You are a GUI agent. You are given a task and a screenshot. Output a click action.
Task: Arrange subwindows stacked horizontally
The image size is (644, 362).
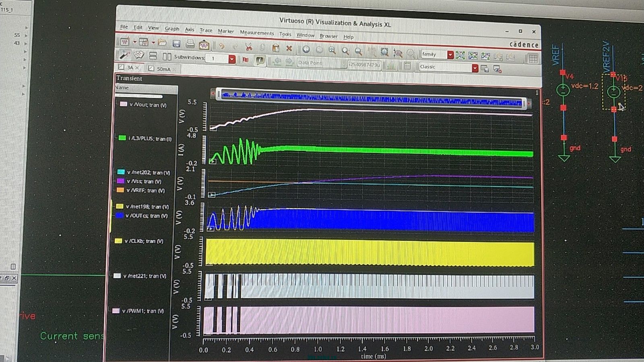153,56
